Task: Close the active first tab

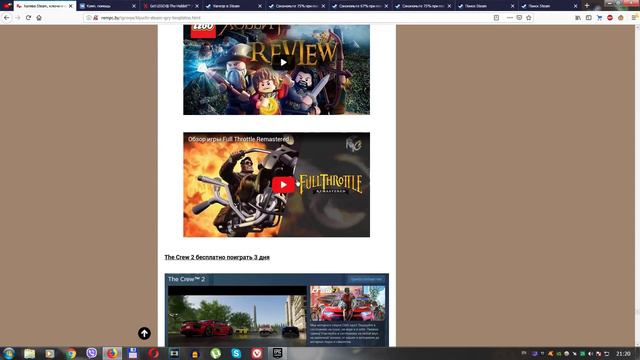Action: tap(71, 6)
